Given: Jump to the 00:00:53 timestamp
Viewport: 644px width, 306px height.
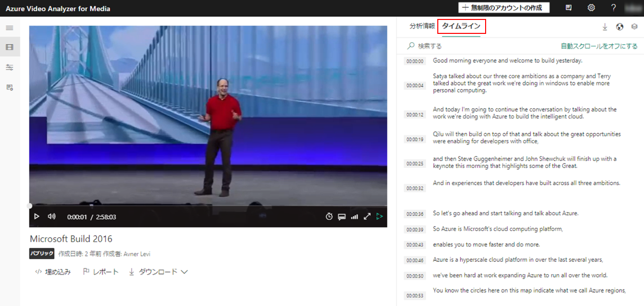Looking at the screenshot, I should 415,296.
